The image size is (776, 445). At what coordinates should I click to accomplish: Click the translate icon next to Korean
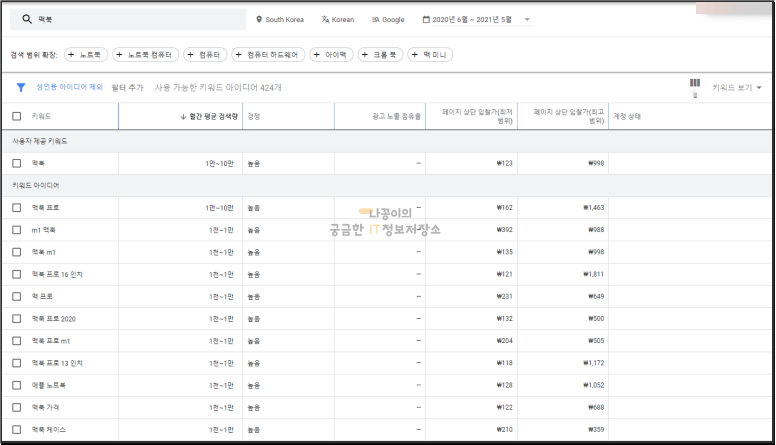click(x=325, y=19)
